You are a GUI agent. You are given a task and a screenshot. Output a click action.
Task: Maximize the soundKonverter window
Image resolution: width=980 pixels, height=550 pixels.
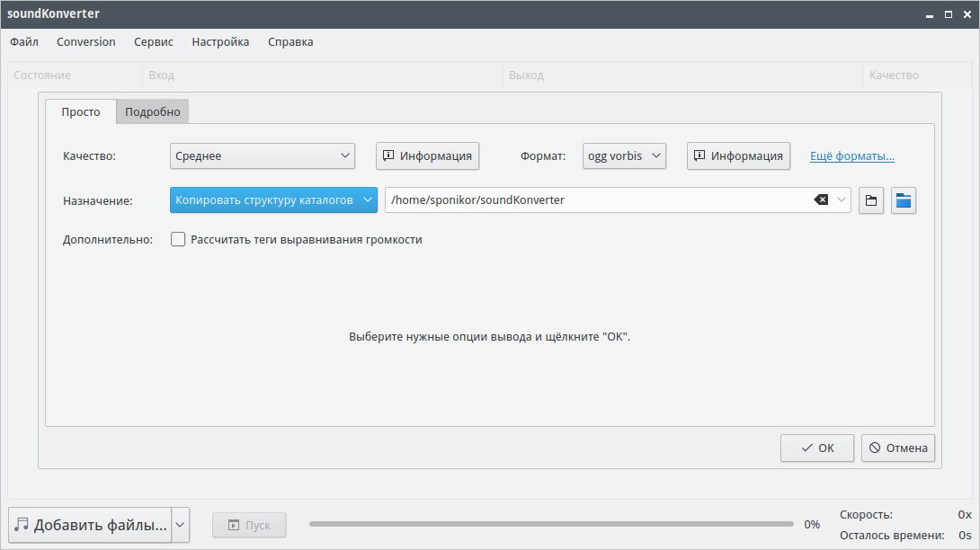[x=948, y=14]
